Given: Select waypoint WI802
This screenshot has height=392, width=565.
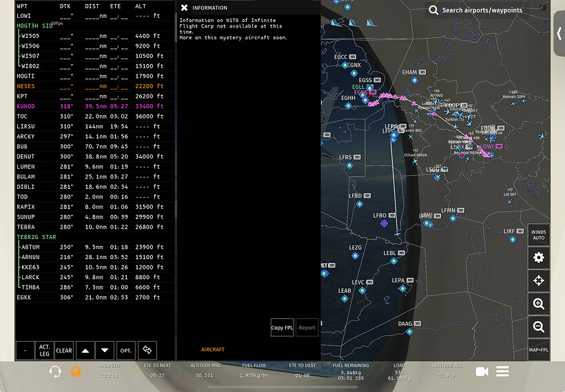Looking at the screenshot, I should pyautogui.click(x=96, y=66).
